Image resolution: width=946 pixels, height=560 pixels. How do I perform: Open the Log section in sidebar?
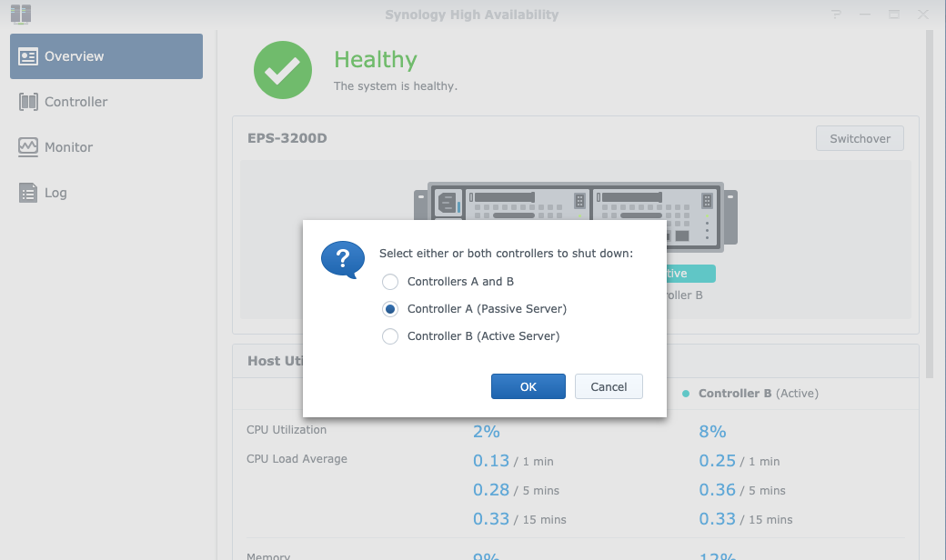[x=106, y=193]
